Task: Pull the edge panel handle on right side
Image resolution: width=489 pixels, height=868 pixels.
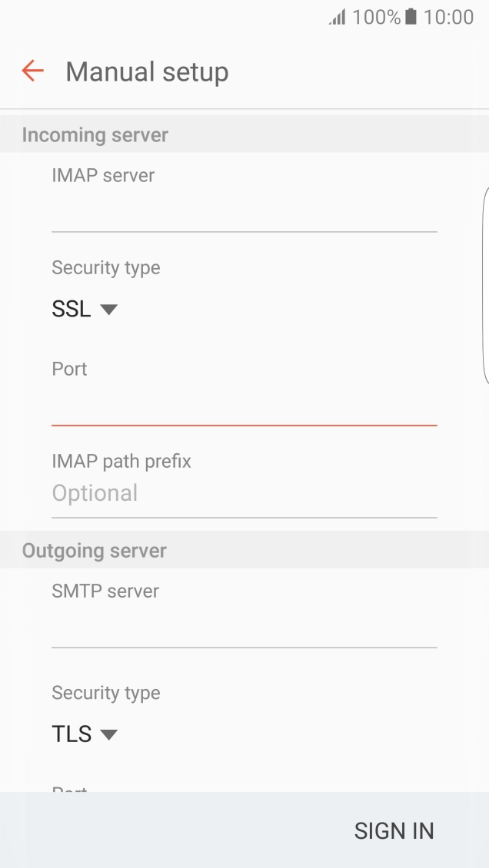Action: [485, 284]
